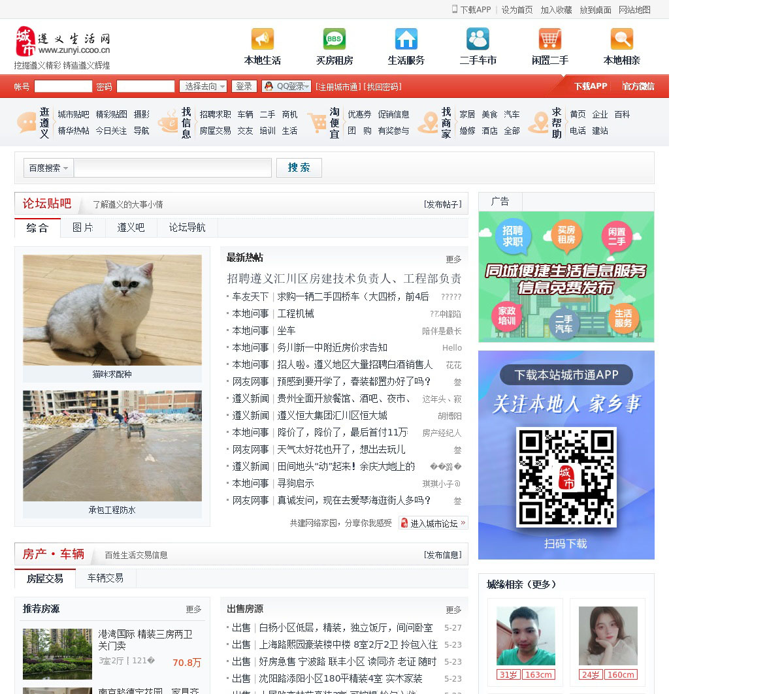Click the 求帮助 location pin icon
This screenshot has width=784, height=694.
click(x=539, y=123)
